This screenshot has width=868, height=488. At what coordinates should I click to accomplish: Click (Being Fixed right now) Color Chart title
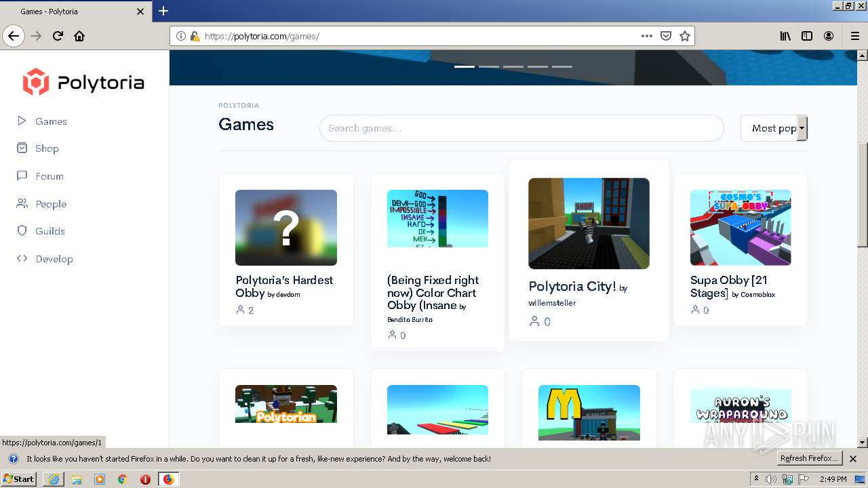click(x=433, y=293)
